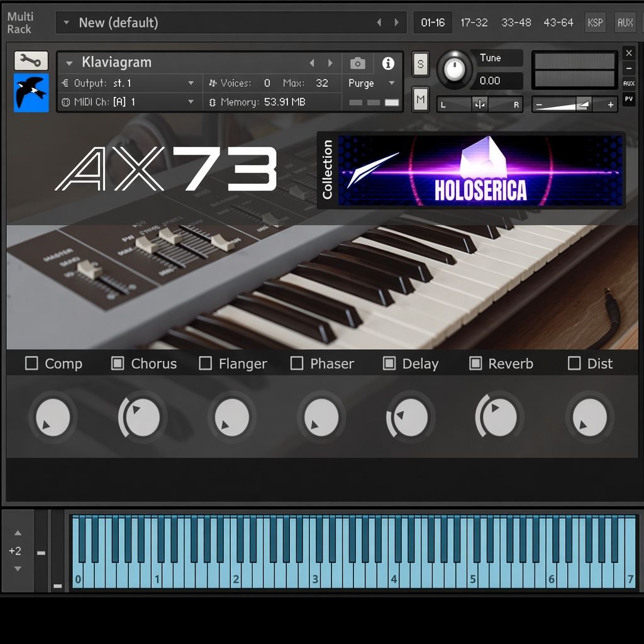Select next instrument arrow beside Klaviagram
Screen dimensions: 644x644
(x=330, y=63)
